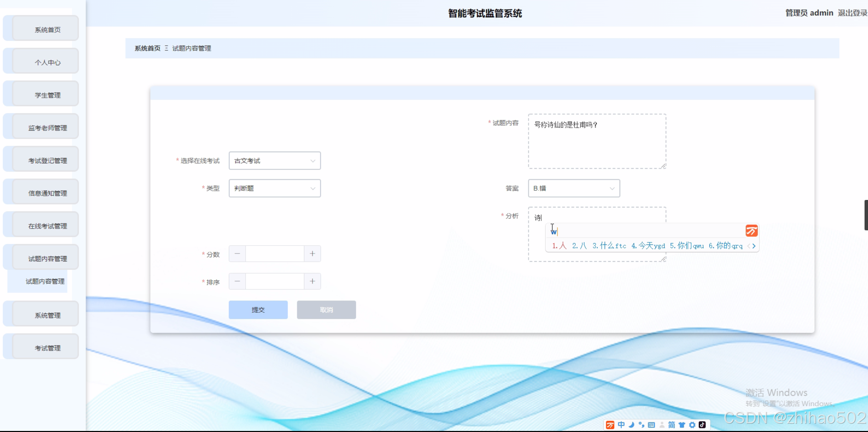Click the TikTok icon in IME bar

pyautogui.click(x=702, y=425)
